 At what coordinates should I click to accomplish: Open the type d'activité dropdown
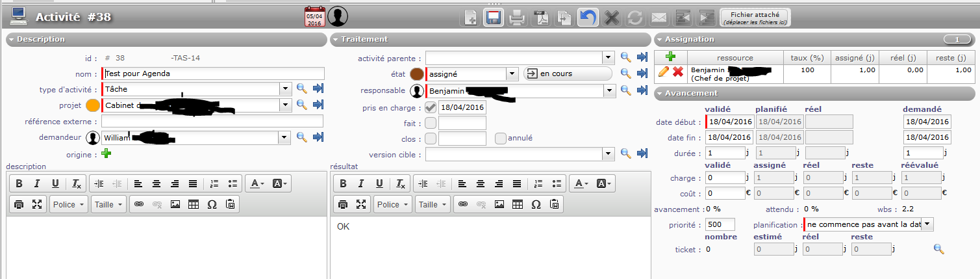click(x=285, y=88)
